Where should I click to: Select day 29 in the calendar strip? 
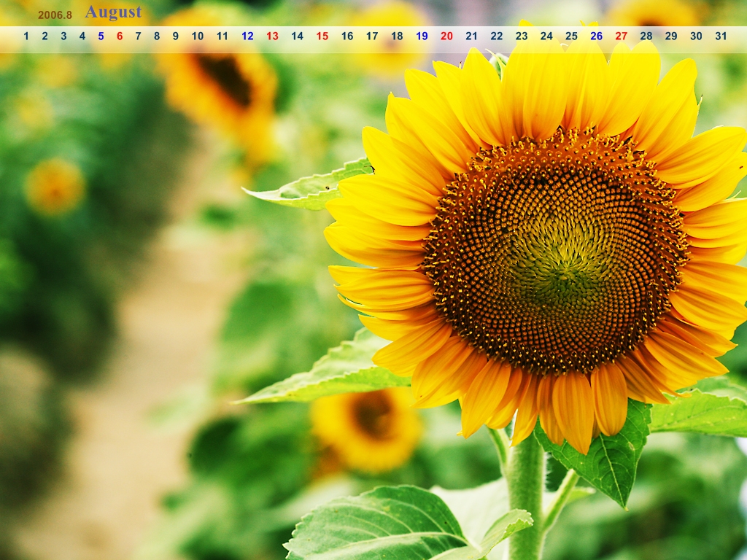(x=671, y=36)
